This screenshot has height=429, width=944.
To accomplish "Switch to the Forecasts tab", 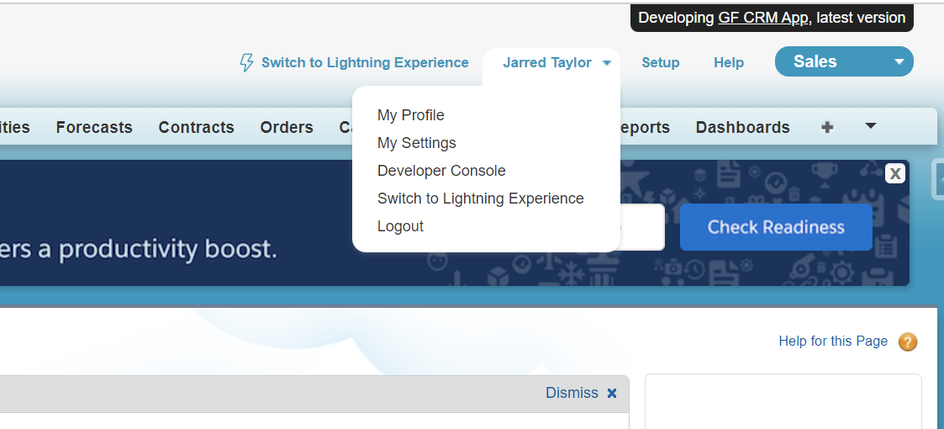I will pos(94,127).
